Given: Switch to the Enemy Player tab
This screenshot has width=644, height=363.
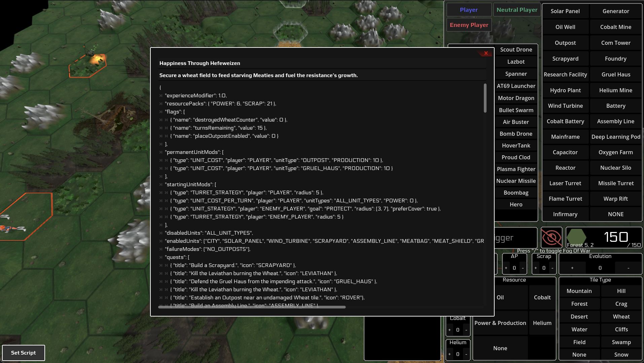Looking at the screenshot, I should [469, 25].
